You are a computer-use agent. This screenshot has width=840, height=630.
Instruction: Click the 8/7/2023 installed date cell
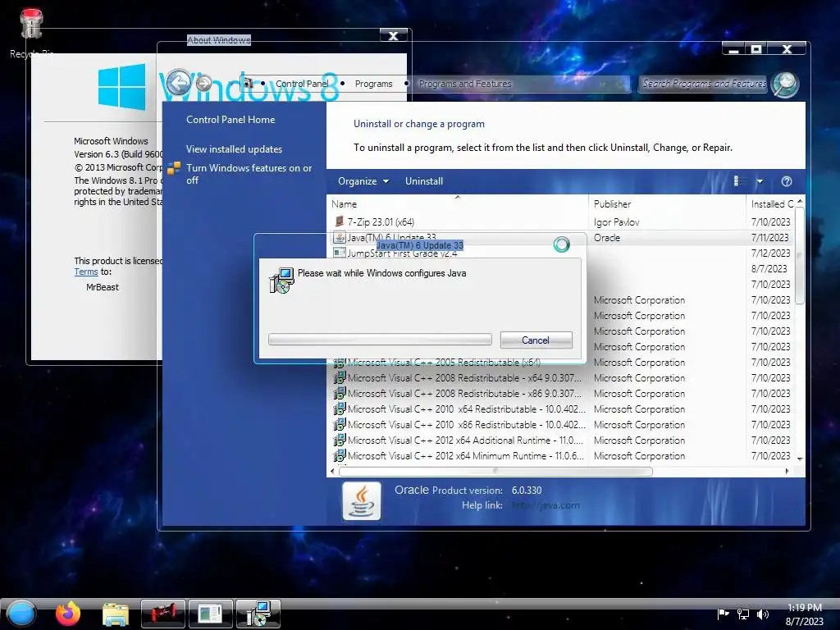coord(769,269)
